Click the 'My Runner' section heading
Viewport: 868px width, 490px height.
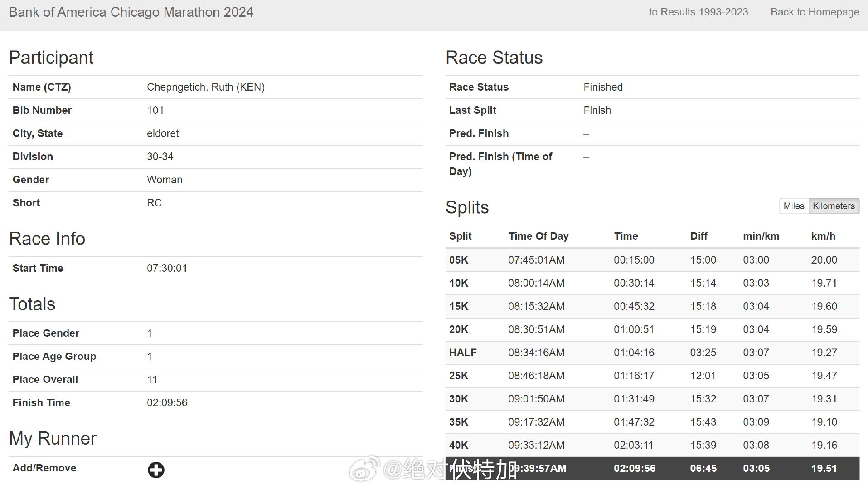coord(53,439)
